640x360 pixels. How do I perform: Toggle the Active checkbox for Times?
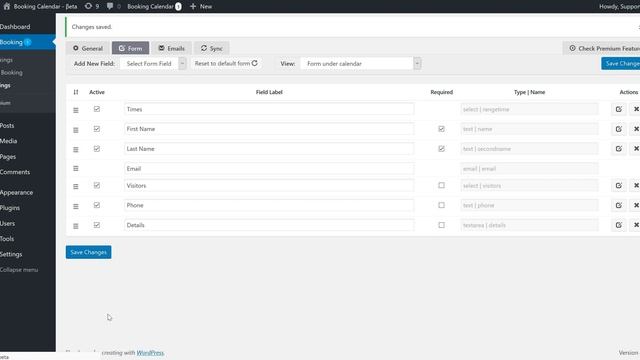click(97, 109)
